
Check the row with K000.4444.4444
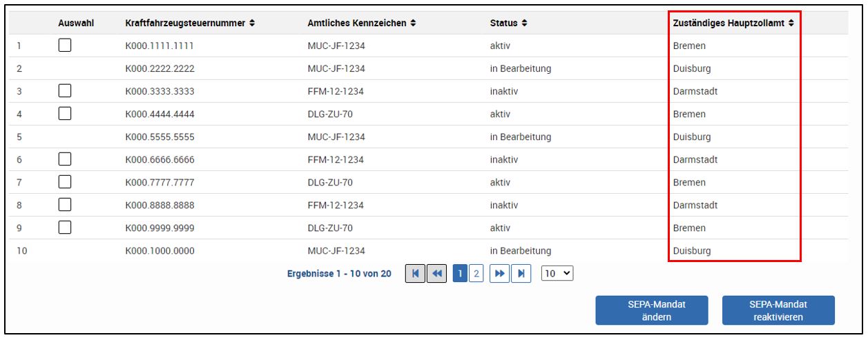[65, 114]
